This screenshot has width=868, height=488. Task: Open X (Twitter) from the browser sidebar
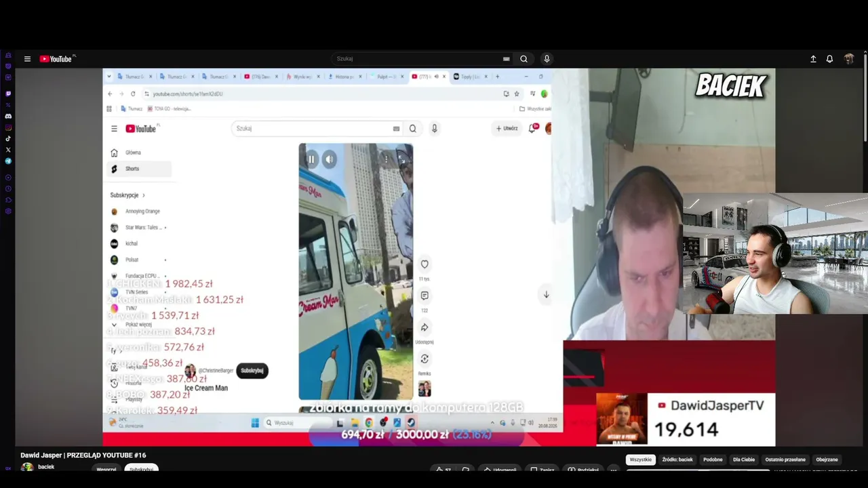(x=8, y=150)
